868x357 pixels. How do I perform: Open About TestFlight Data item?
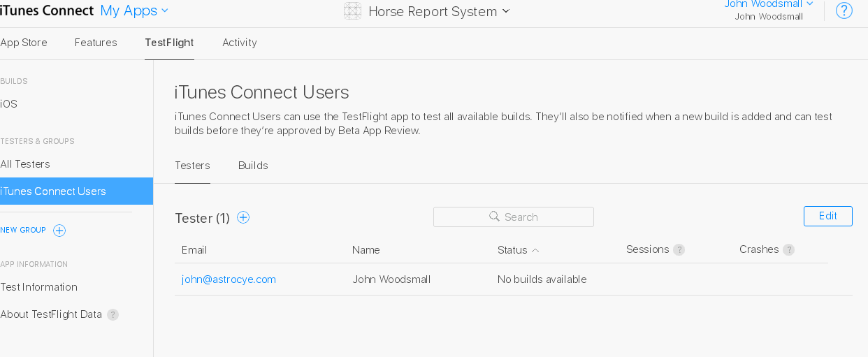[x=51, y=314]
